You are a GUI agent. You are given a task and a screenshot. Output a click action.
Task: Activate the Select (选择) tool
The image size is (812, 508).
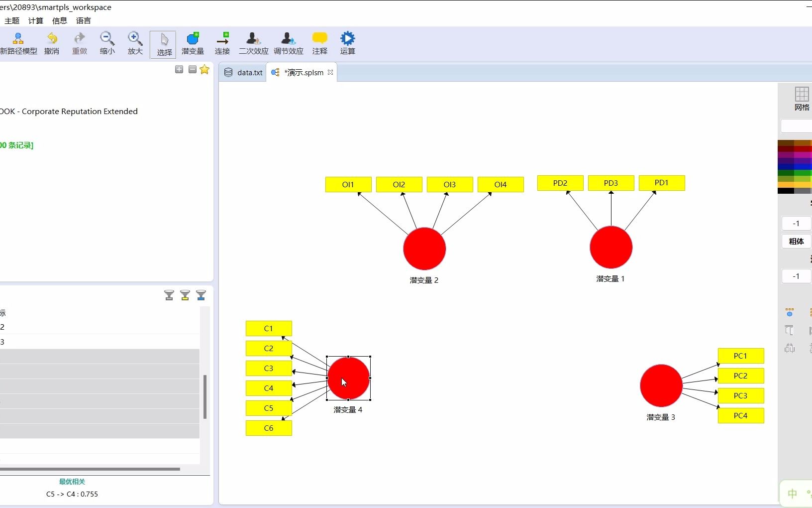tap(163, 44)
